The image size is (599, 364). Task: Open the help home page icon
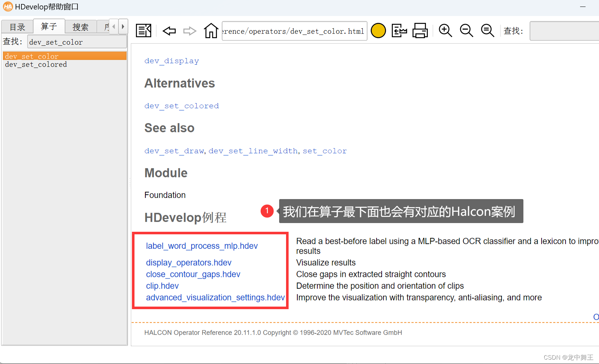pyautogui.click(x=211, y=31)
